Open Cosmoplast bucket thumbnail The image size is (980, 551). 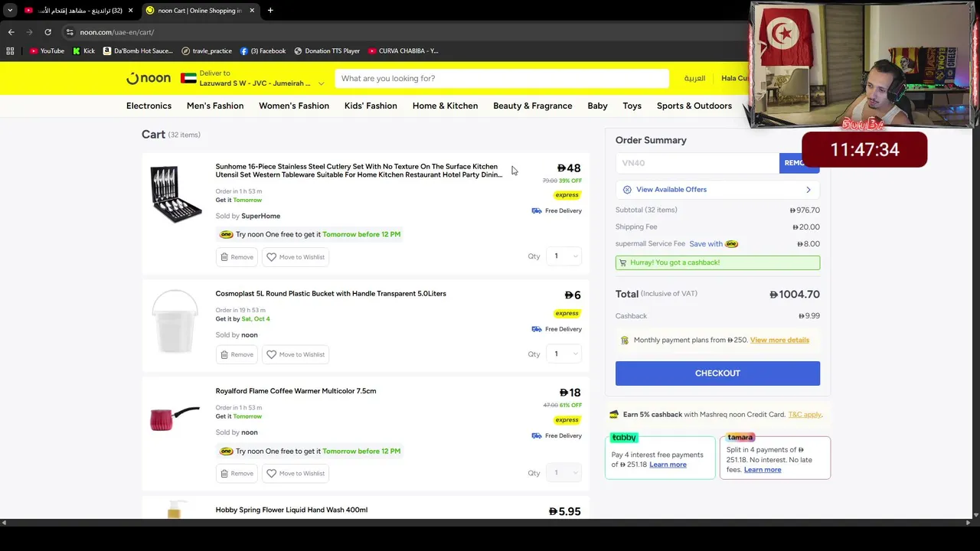[x=175, y=321]
